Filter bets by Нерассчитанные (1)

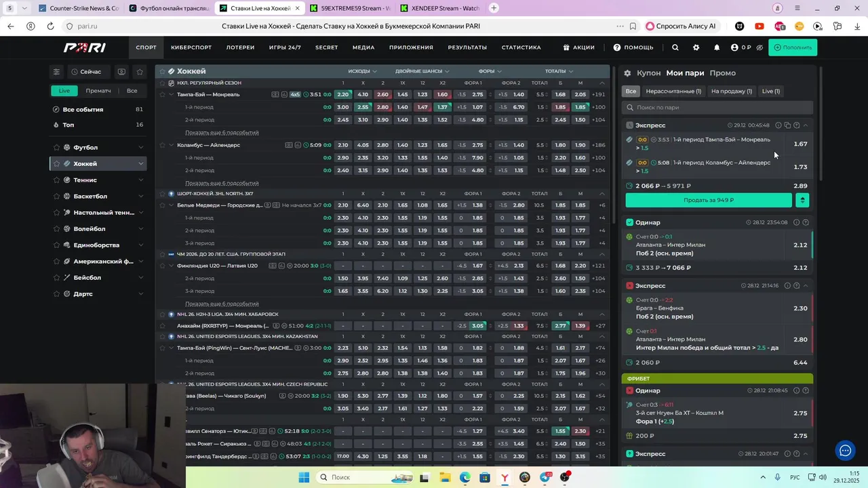point(673,91)
